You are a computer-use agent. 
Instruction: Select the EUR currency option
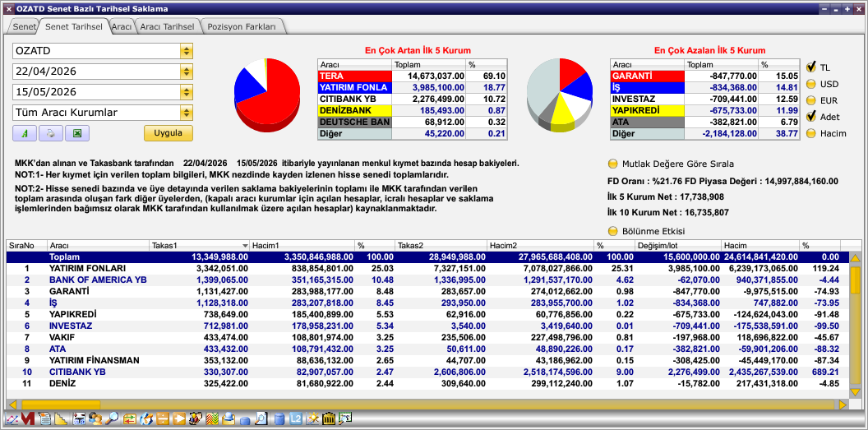click(811, 100)
